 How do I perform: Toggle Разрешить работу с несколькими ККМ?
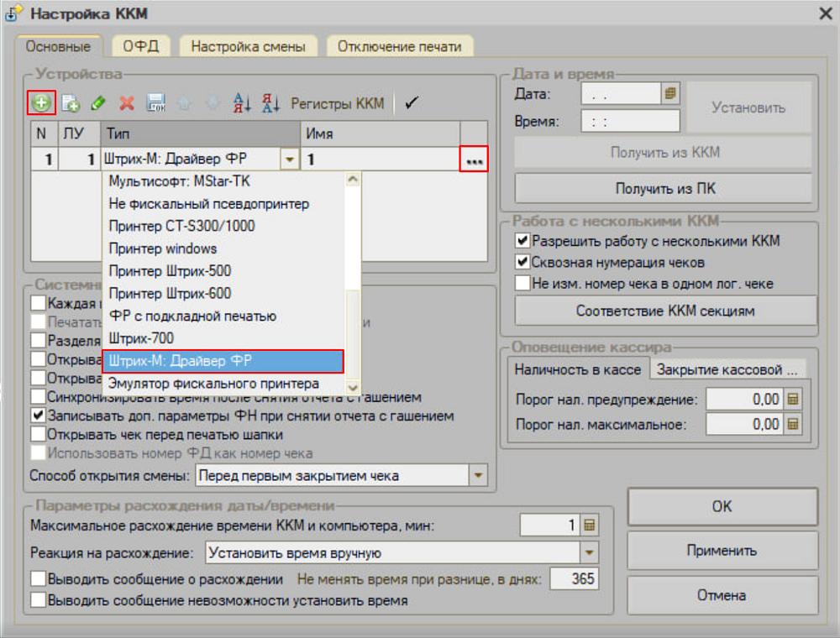click(x=522, y=241)
